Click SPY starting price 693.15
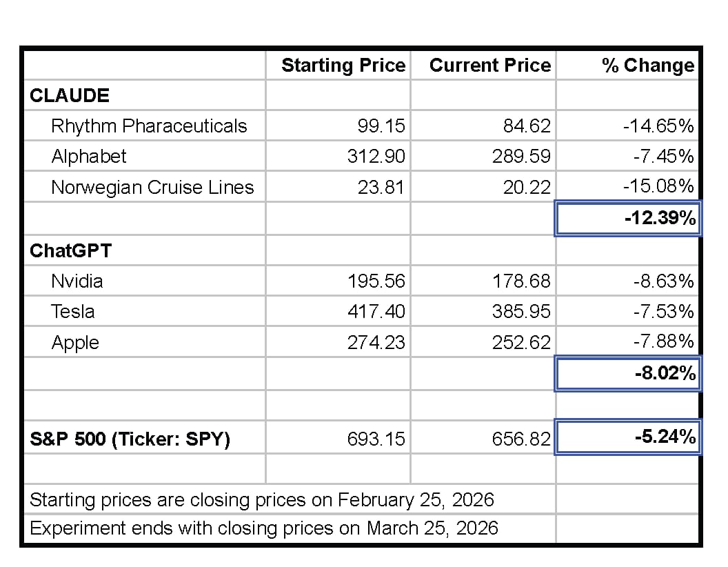The width and height of the screenshot is (728, 567). [376, 439]
